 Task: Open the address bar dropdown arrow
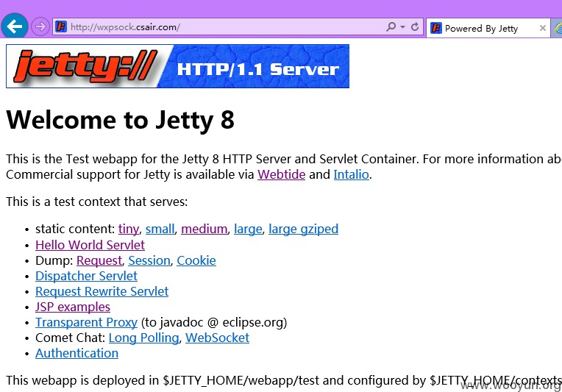pyautogui.click(x=403, y=27)
